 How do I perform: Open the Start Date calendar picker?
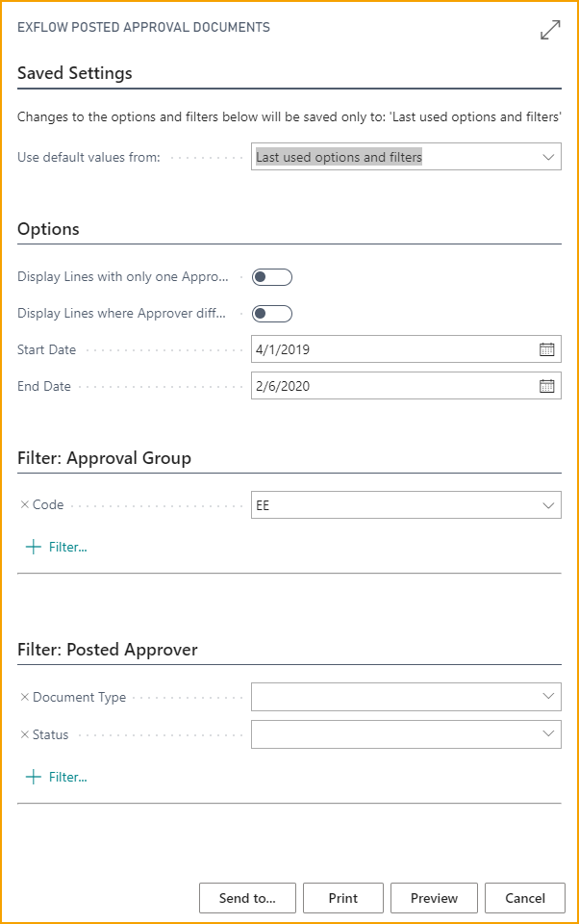pos(546,349)
